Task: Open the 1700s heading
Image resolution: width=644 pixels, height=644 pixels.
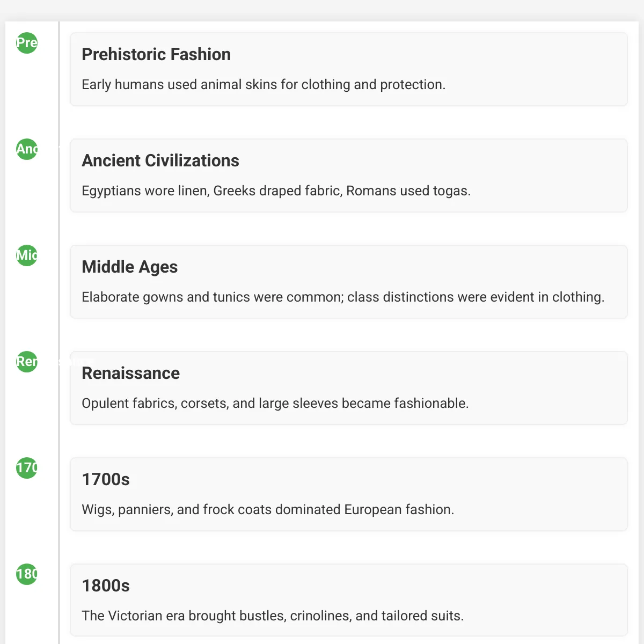Action: pos(106,479)
